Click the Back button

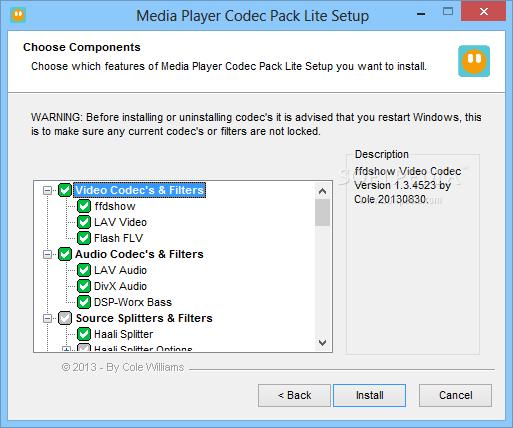[294, 395]
